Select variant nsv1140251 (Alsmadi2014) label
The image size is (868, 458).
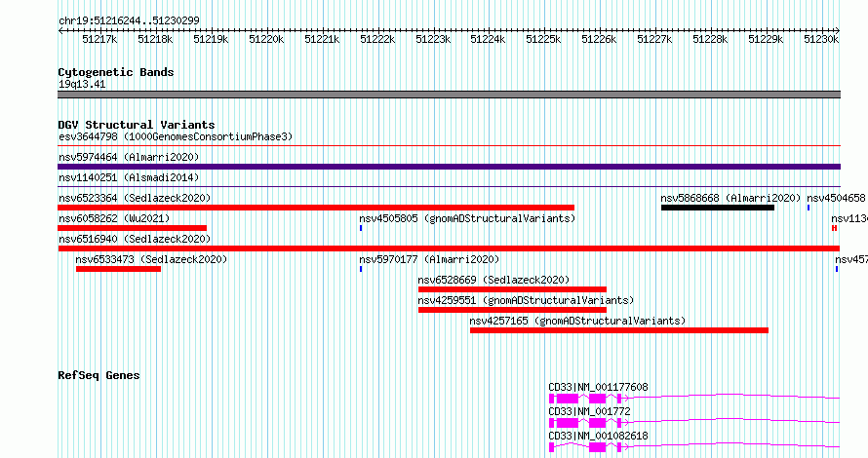tap(129, 177)
